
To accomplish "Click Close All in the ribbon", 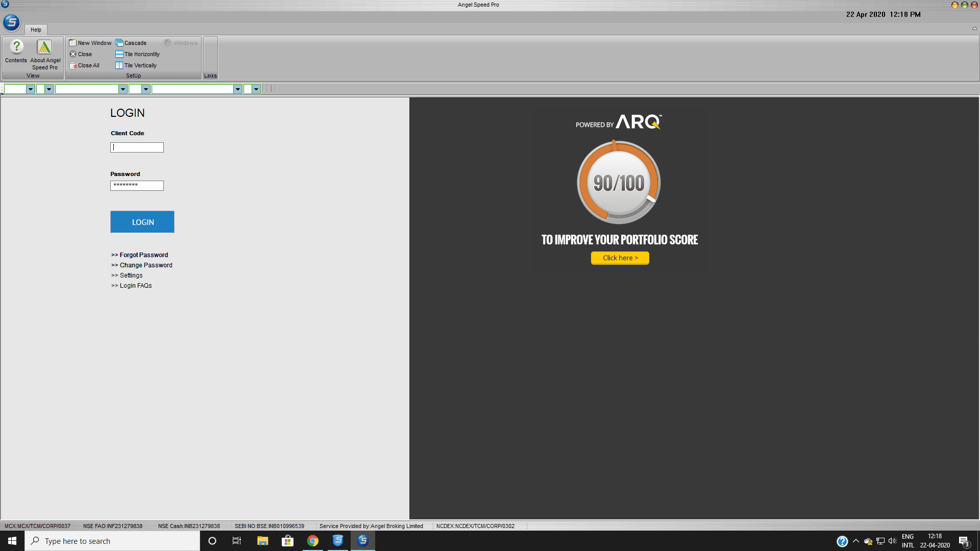I will [x=84, y=65].
